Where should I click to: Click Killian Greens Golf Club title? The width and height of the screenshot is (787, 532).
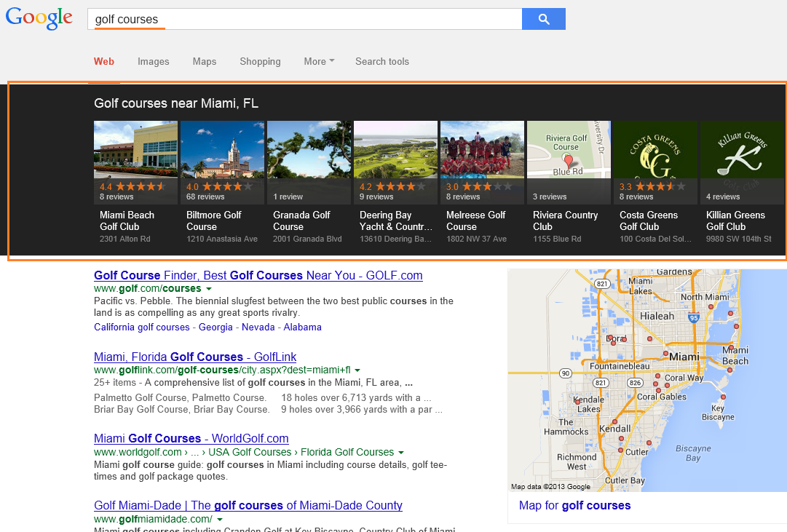click(x=735, y=221)
